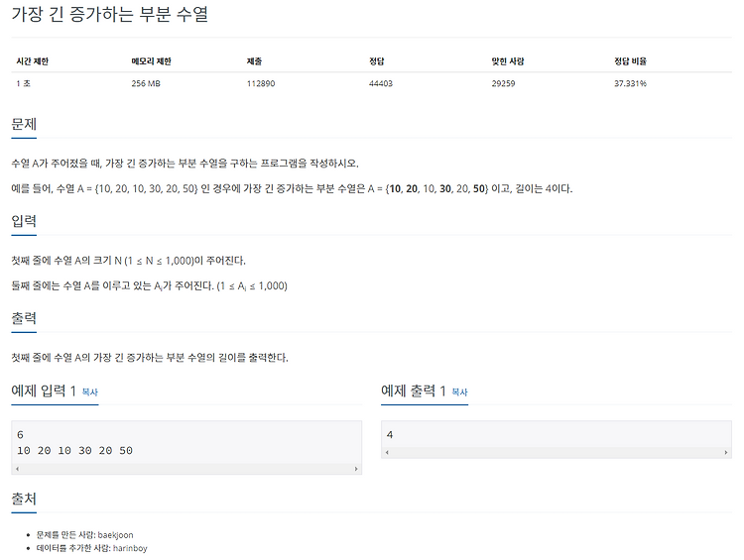Click the 맞힌 사람 column header
The image size is (744, 560).
click(x=508, y=61)
